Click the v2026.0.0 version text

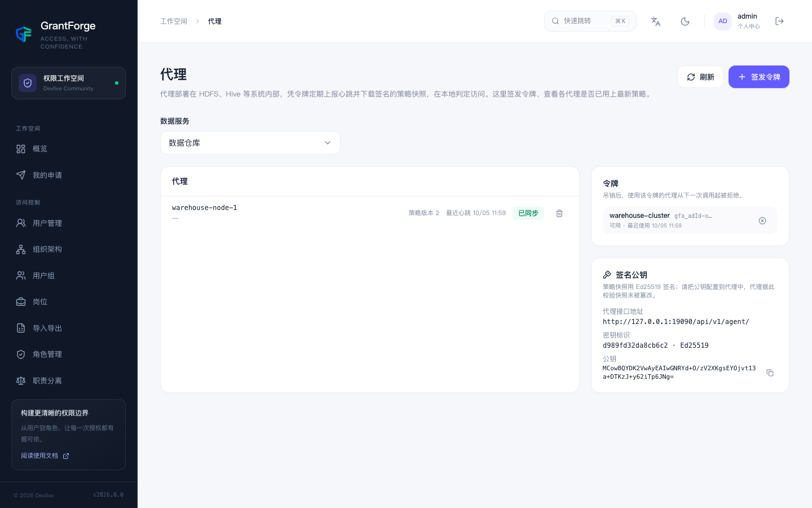point(108,495)
